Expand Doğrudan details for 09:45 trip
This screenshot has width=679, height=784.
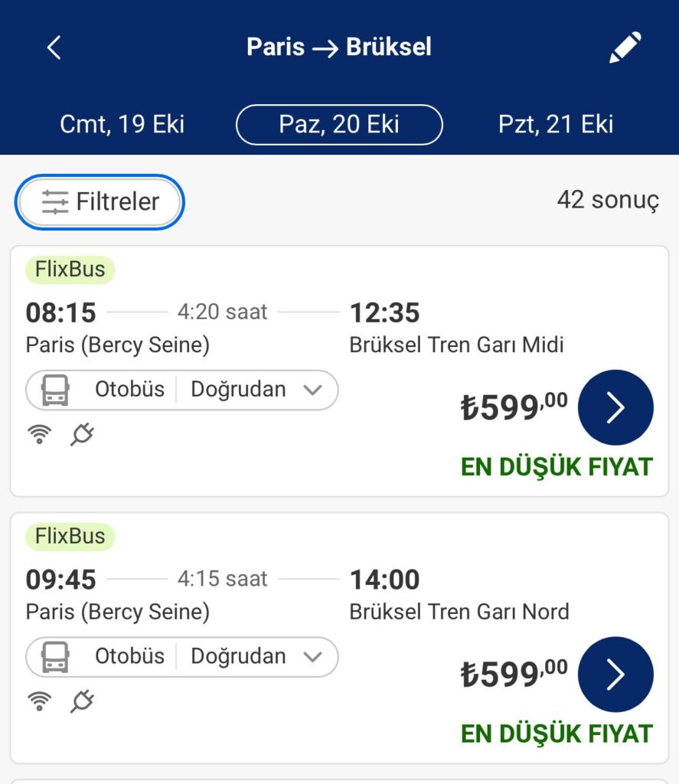click(255, 656)
